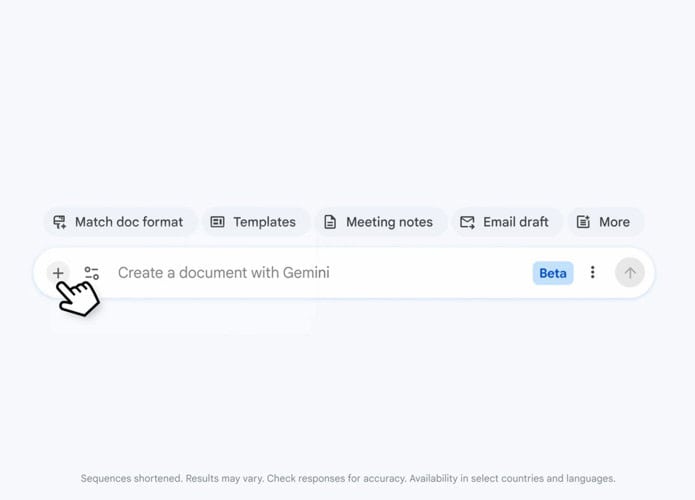This screenshot has width=695, height=500.
Task: Click the envelope pencil icon on Email draft
Action: 467,222
